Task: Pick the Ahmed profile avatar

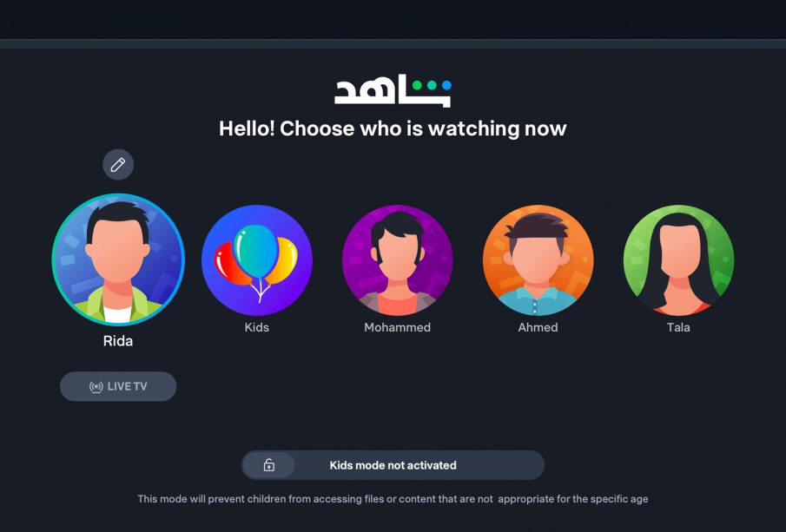Action: coord(538,260)
